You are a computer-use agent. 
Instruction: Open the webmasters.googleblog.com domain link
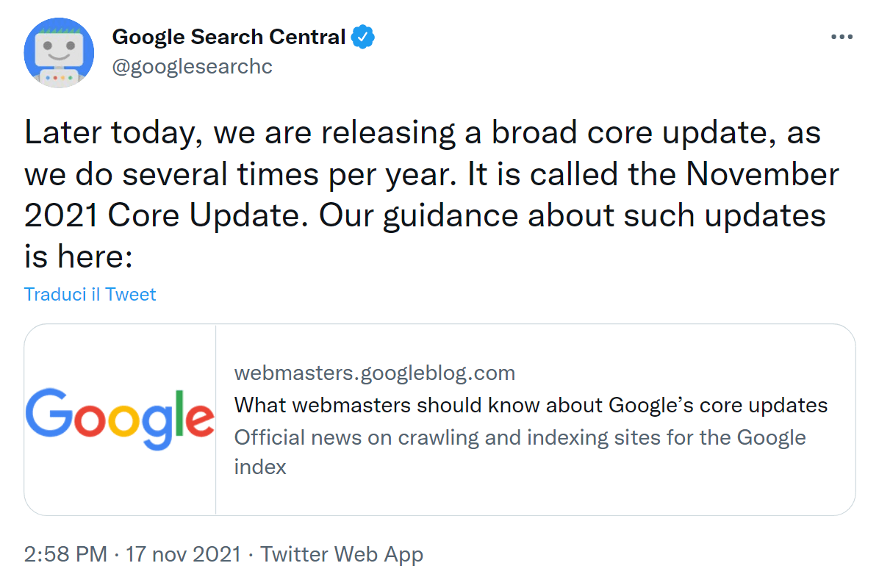pos(374,373)
